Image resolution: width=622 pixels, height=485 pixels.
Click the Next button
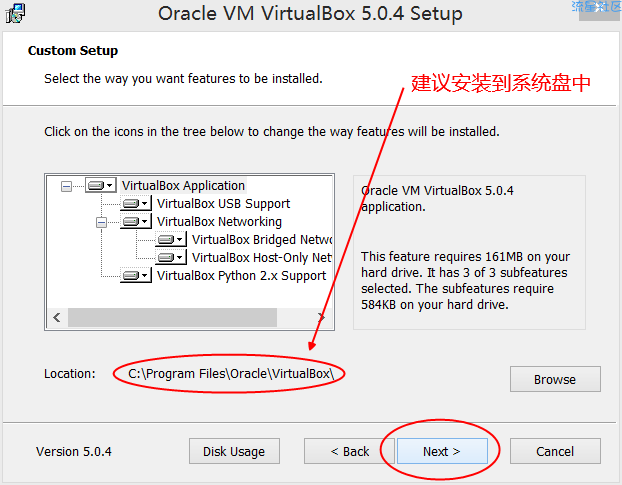tap(442, 451)
